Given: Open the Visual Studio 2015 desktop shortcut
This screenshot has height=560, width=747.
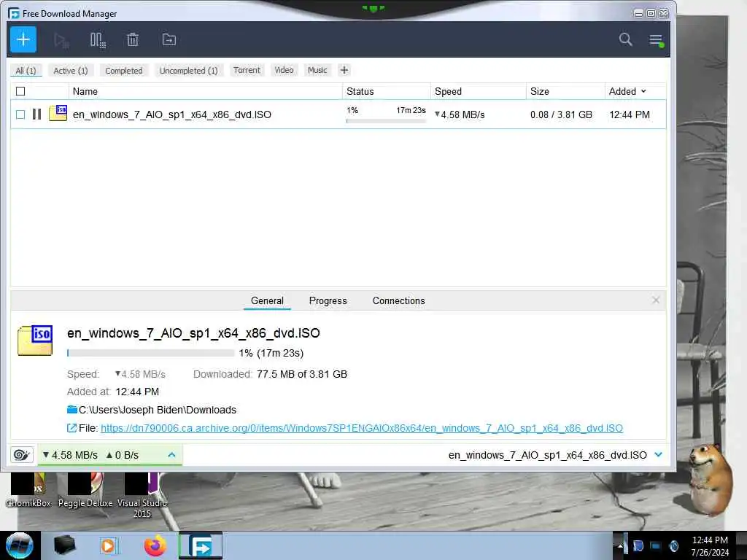Looking at the screenshot, I should click(x=142, y=495).
